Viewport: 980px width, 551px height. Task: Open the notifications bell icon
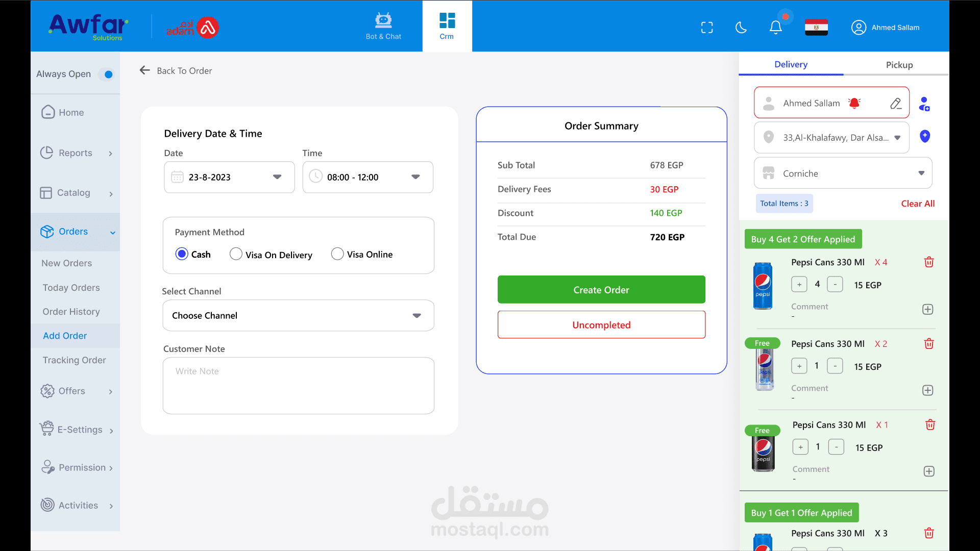pyautogui.click(x=775, y=27)
